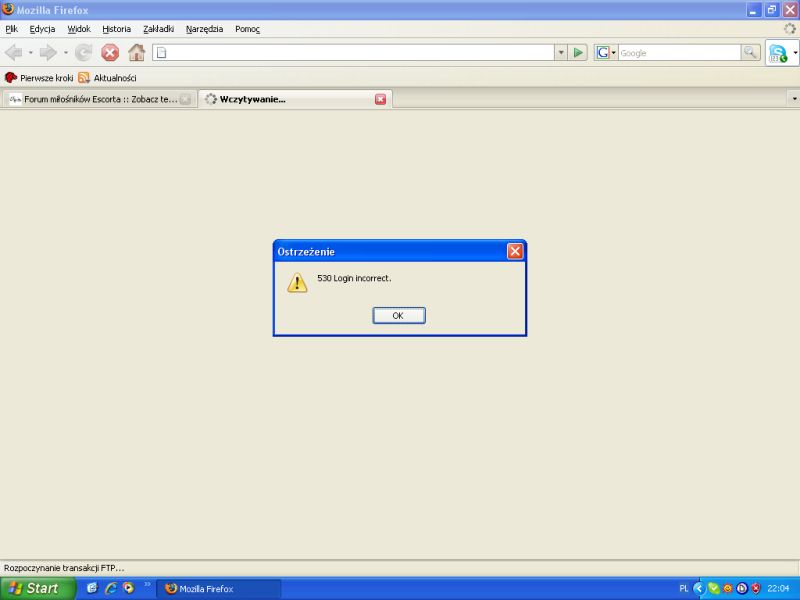Click the Reload page icon
This screenshot has width=800, height=600.
[84, 53]
